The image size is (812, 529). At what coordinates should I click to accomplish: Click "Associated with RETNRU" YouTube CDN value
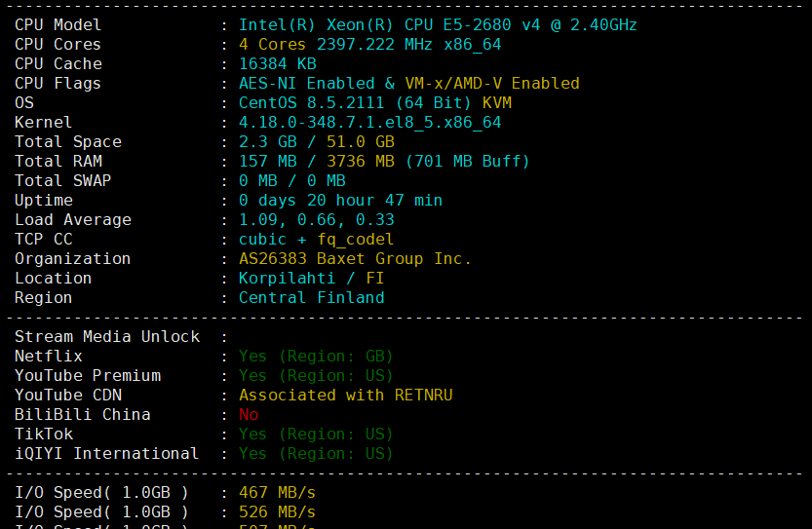tap(345, 396)
